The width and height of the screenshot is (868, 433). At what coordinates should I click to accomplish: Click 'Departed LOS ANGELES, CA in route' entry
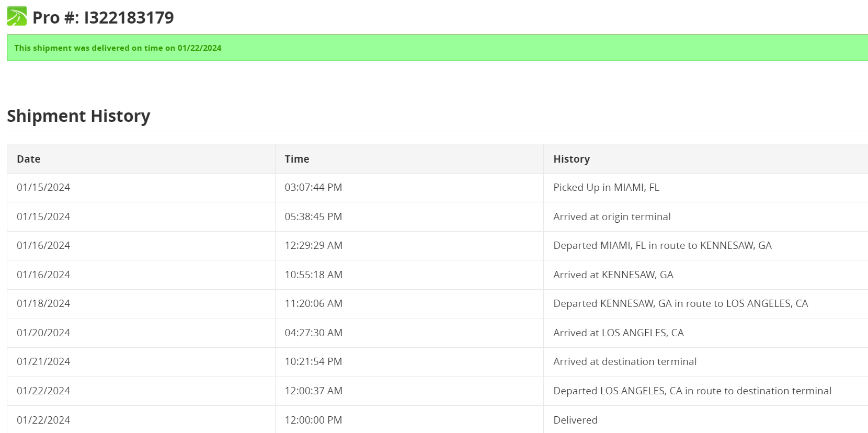click(692, 391)
